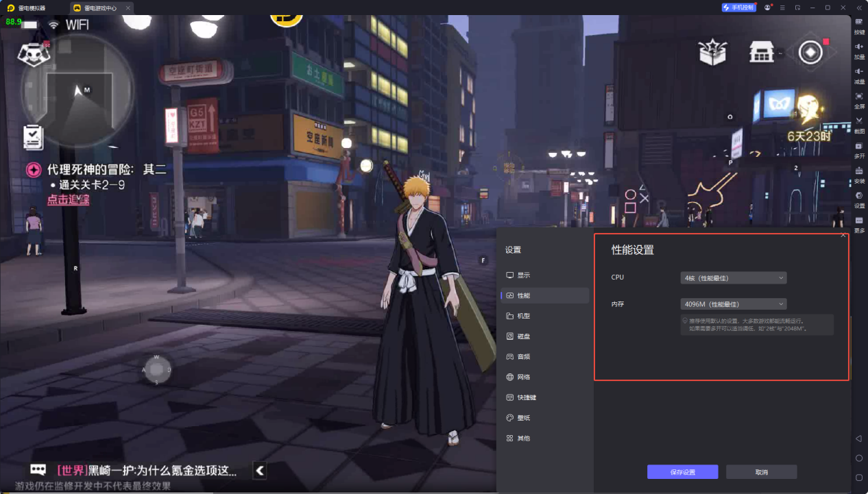Tap the Android back triangle button

click(x=858, y=438)
